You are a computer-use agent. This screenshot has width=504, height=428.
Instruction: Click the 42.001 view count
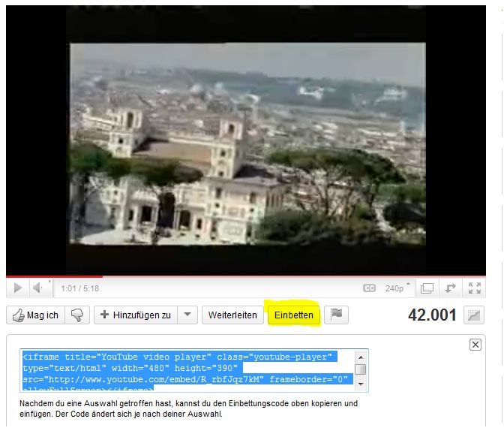coord(432,315)
